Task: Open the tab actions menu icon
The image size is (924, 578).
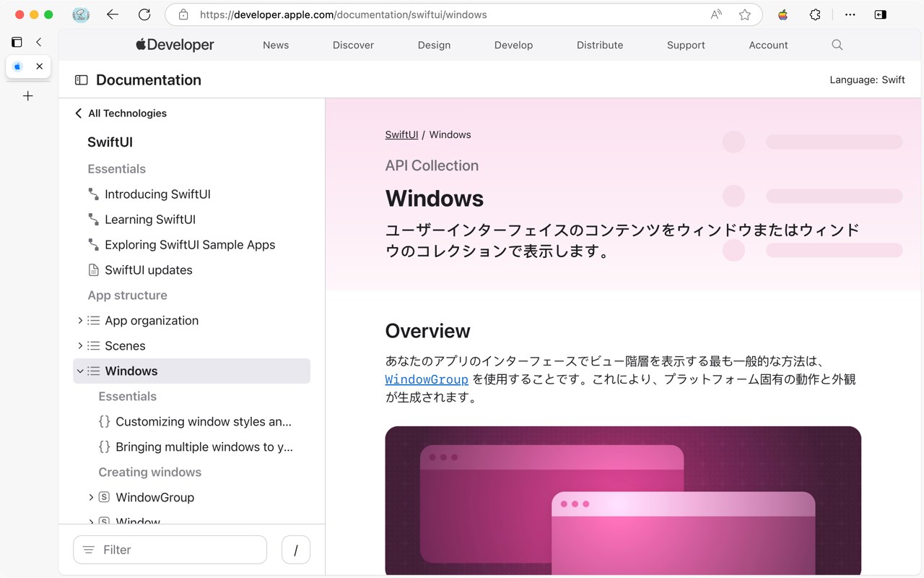Action: (17, 42)
